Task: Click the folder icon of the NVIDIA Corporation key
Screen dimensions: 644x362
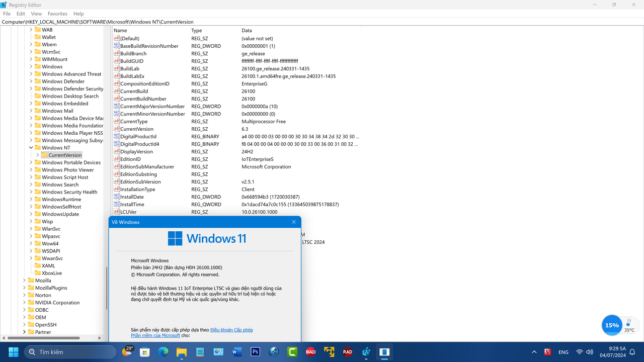Action: (x=31, y=303)
